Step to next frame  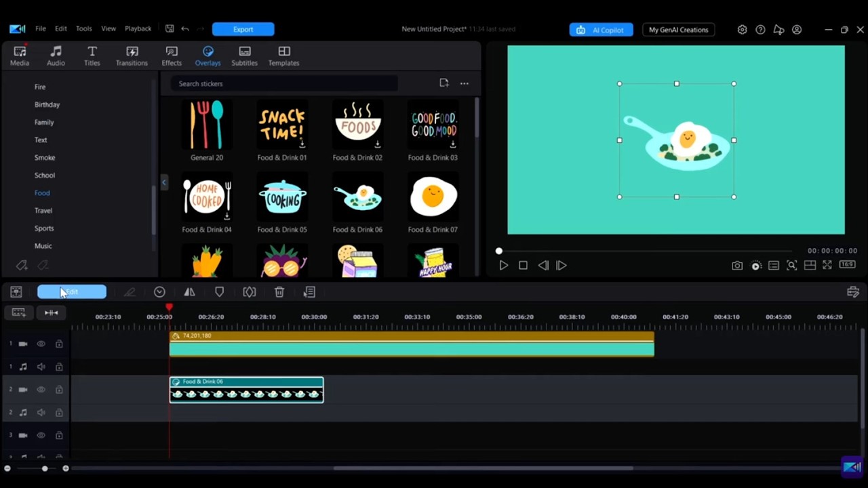(561, 266)
